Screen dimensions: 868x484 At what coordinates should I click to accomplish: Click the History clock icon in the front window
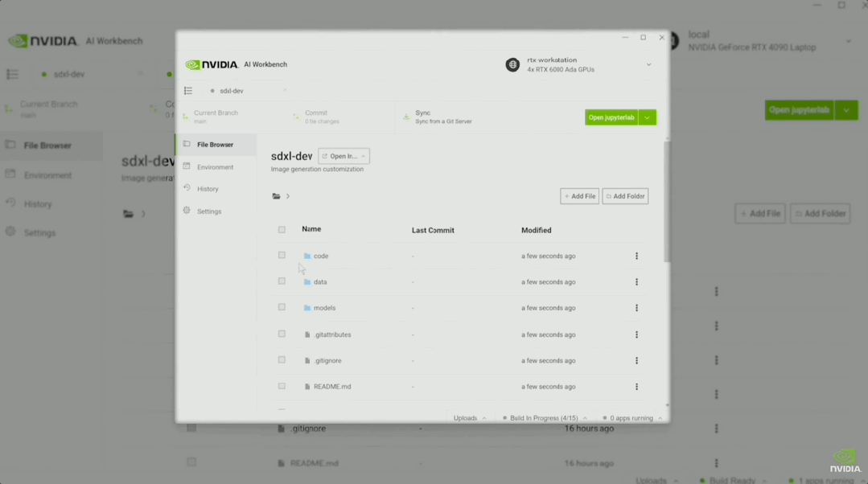[187, 189]
